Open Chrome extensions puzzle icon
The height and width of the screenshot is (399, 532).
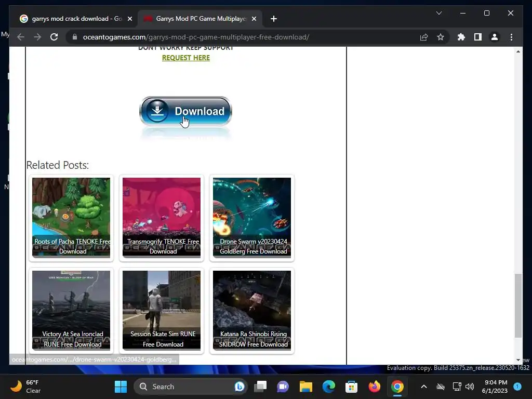click(x=461, y=37)
